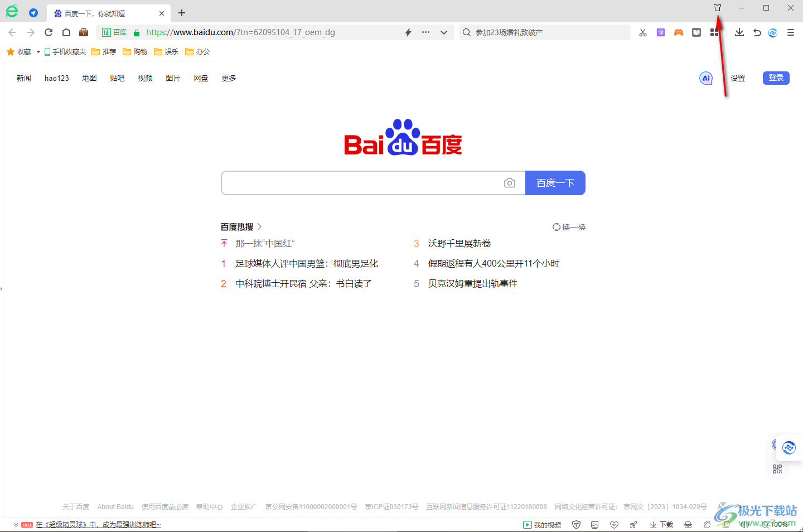Screen dimensions: 803x532
Task: Click the screenshot scissors icon
Action: point(643,32)
